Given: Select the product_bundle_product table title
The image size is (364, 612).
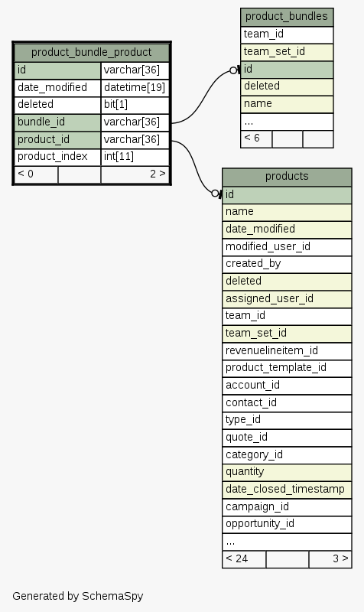Looking at the screenshot, I should click(92, 52).
